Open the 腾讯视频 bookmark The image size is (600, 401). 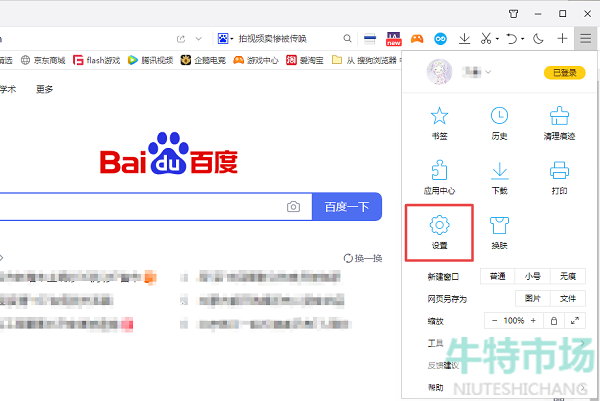pyautogui.click(x=150, y=60)
